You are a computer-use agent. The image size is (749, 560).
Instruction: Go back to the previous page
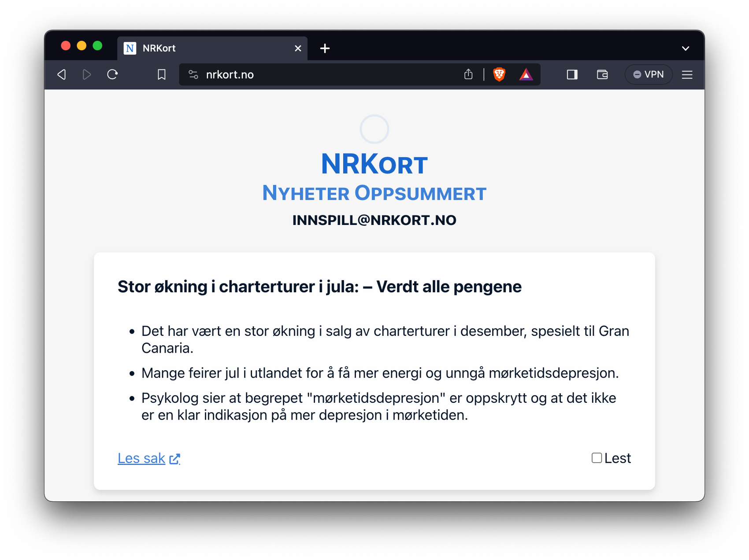click(x=62, y=74)
